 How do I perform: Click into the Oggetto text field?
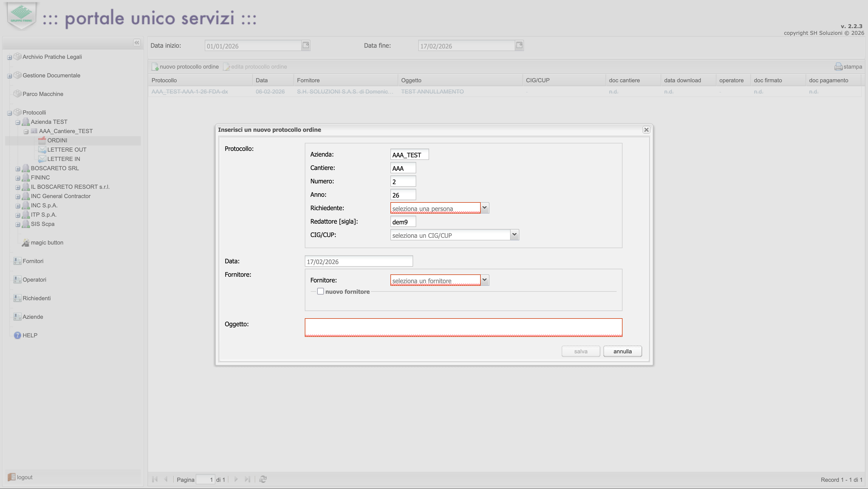pos(463,327)
